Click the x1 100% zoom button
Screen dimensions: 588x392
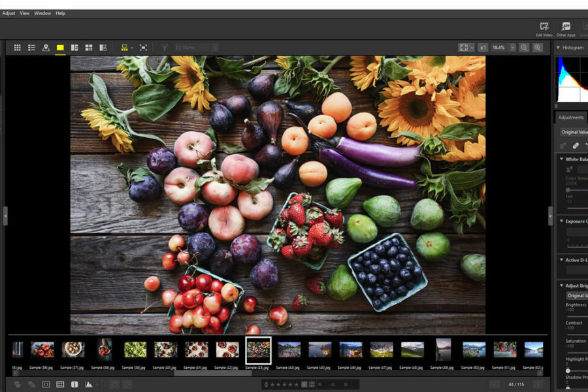click(482, 48)
